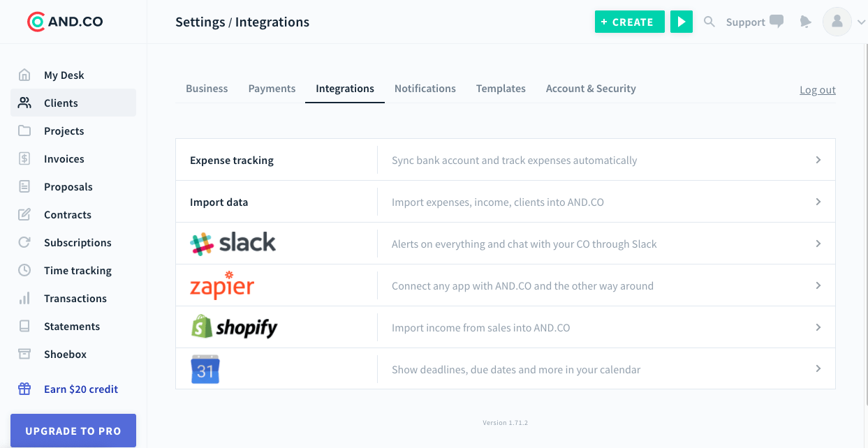Viewport: 868px width, 448px height.
Task: Open Transactions in the sidebar
Action: pyautogui.click(x=75, y=299)
